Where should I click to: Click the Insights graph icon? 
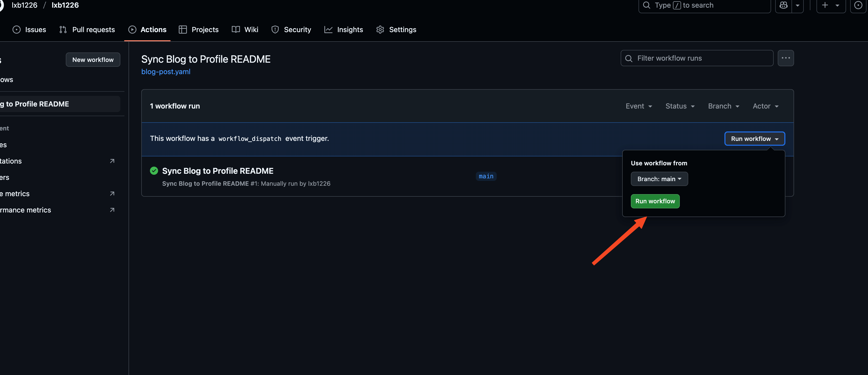328,30
